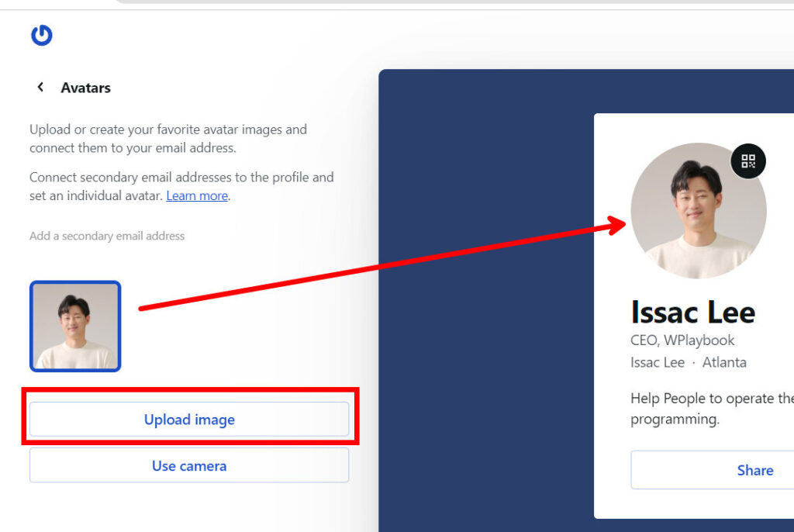The width and height of the screenshot is (794, 532).
Task: Hit the Share button on profile card
Action: point(754,470)
